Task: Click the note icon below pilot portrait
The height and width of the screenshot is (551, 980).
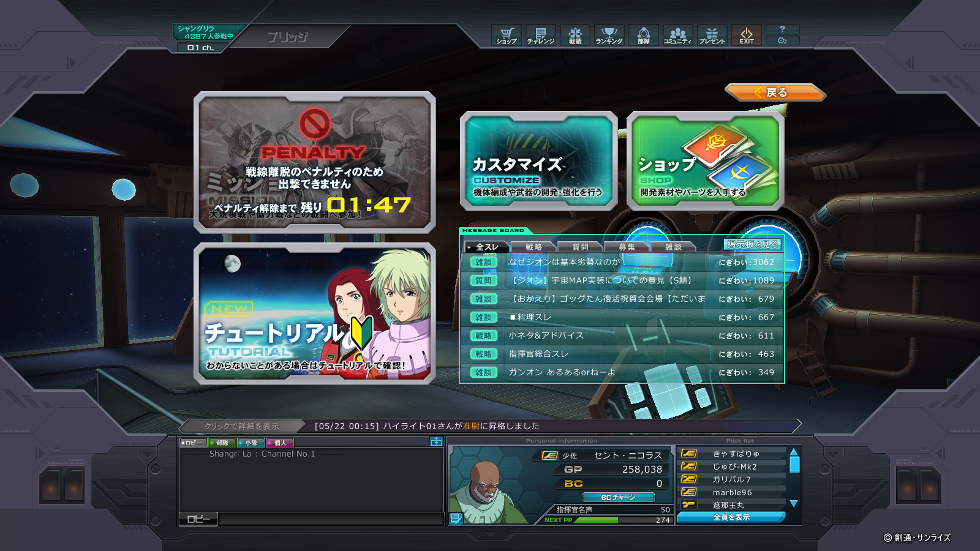Action: (456, 519)
